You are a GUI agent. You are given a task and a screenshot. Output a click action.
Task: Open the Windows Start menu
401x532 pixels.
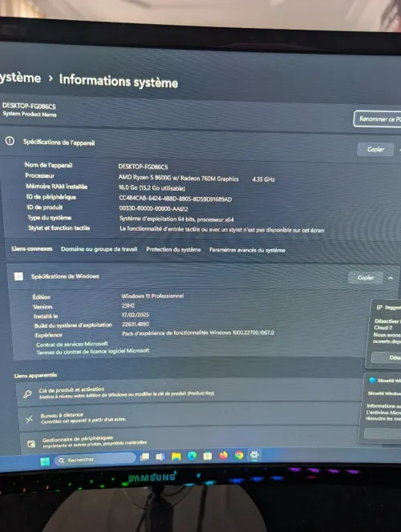[x=45, y=461]
